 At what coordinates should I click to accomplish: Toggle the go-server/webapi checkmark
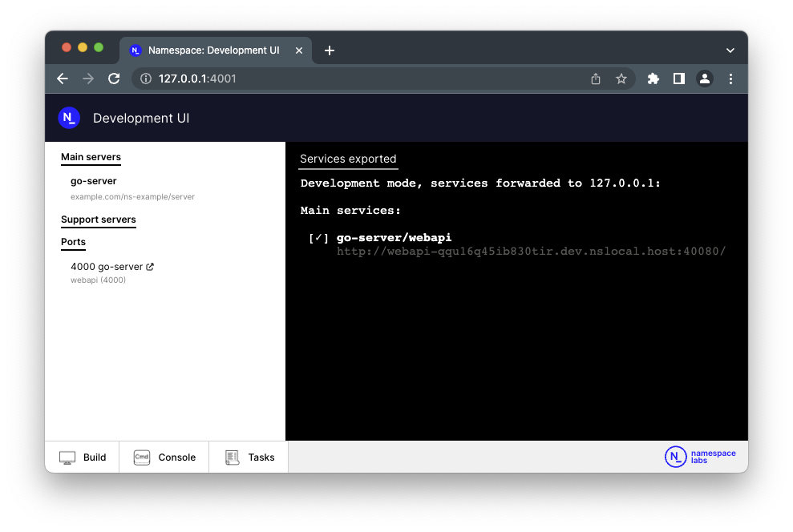click(318, 238)
